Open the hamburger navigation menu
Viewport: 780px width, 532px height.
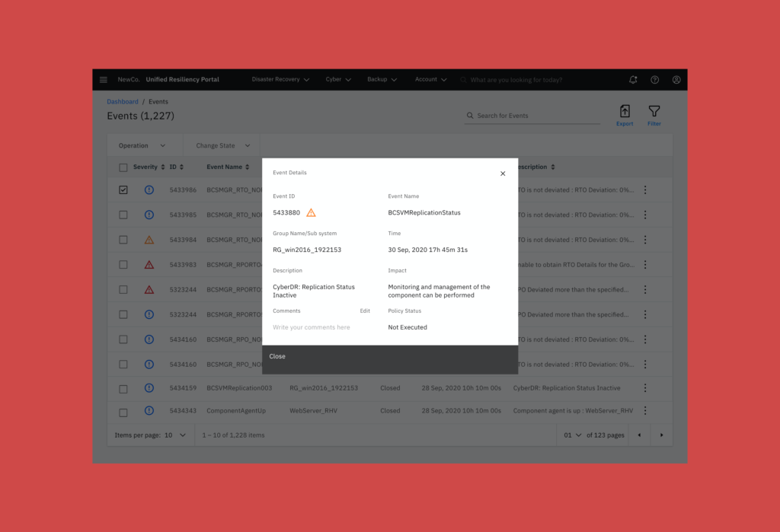(104, 80)
